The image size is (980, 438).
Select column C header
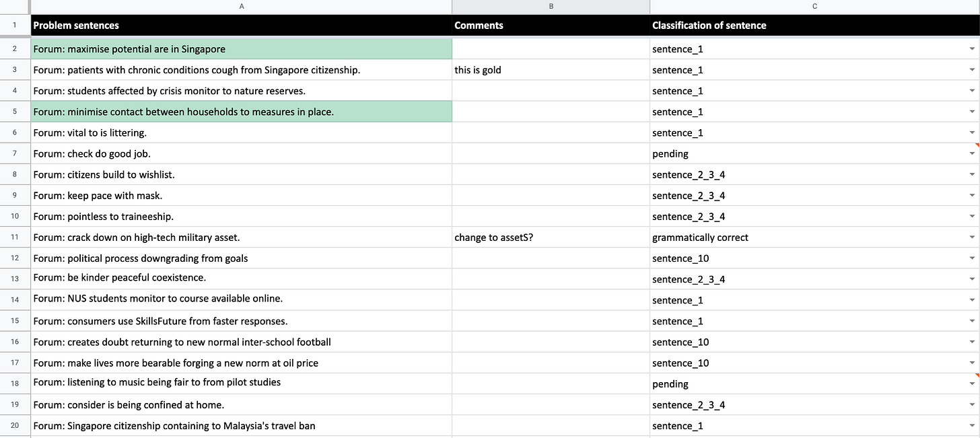coord(814,7)
